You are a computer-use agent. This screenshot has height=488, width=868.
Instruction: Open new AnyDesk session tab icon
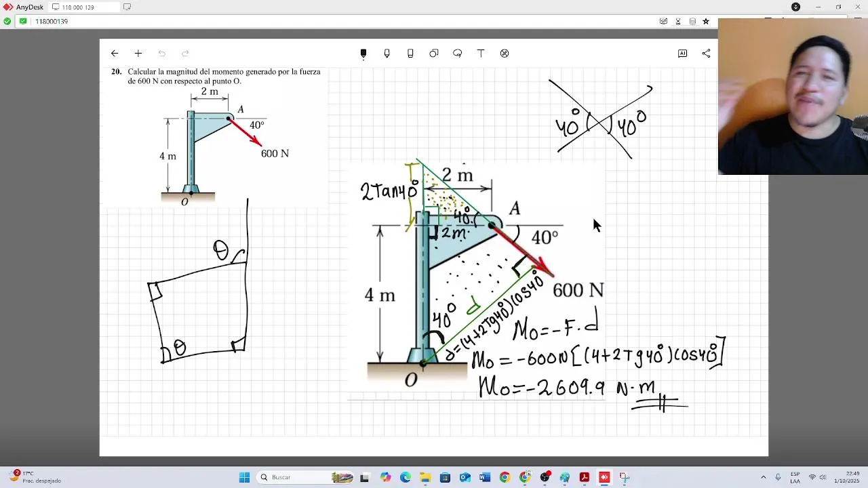point(127,7)
